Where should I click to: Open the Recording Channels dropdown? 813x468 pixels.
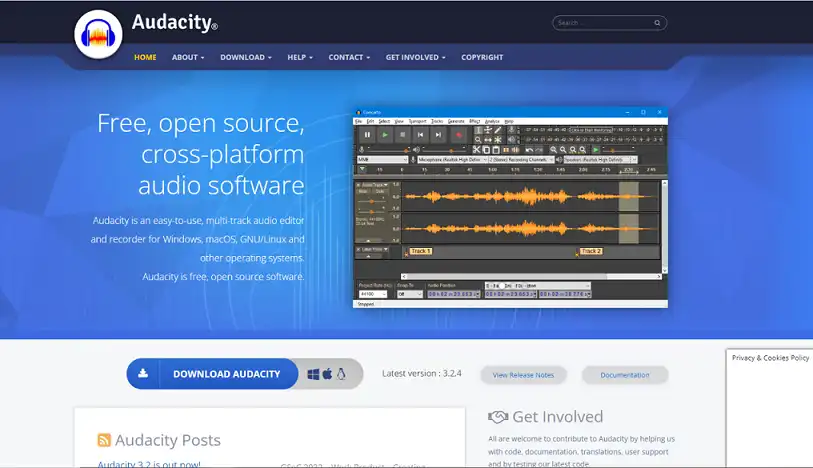[522, 160]
